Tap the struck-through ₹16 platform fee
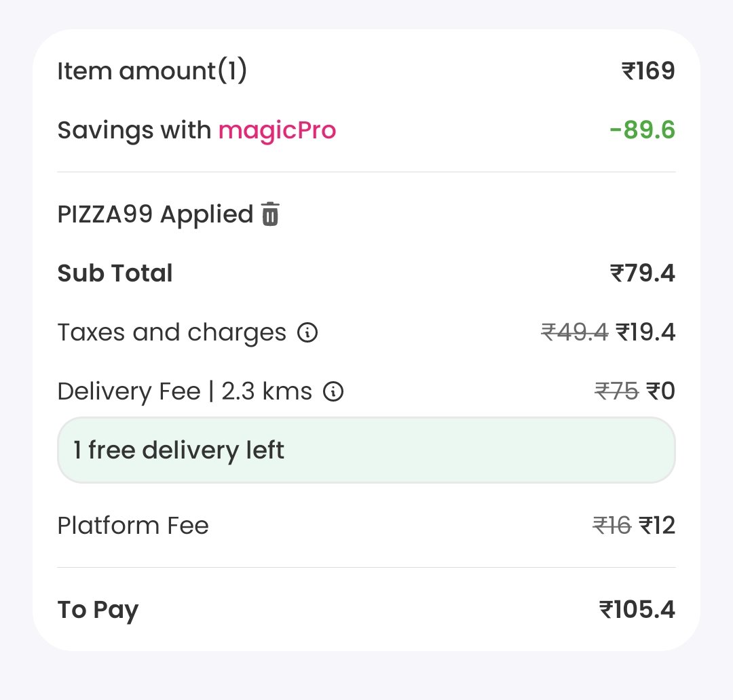 (612, 525)
